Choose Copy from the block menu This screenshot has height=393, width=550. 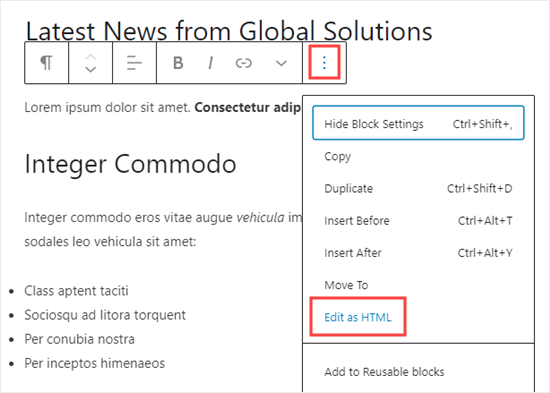pos(418,156)
